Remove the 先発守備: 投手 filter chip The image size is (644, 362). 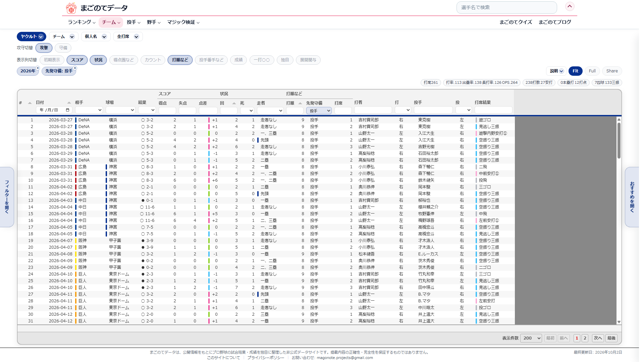(x=75, y=68)
